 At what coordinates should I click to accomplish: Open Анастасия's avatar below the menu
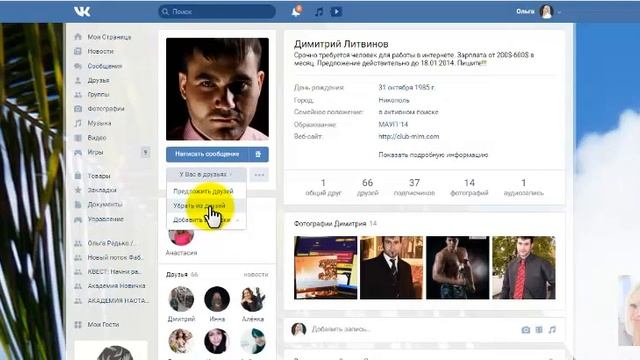pos(181,237)
